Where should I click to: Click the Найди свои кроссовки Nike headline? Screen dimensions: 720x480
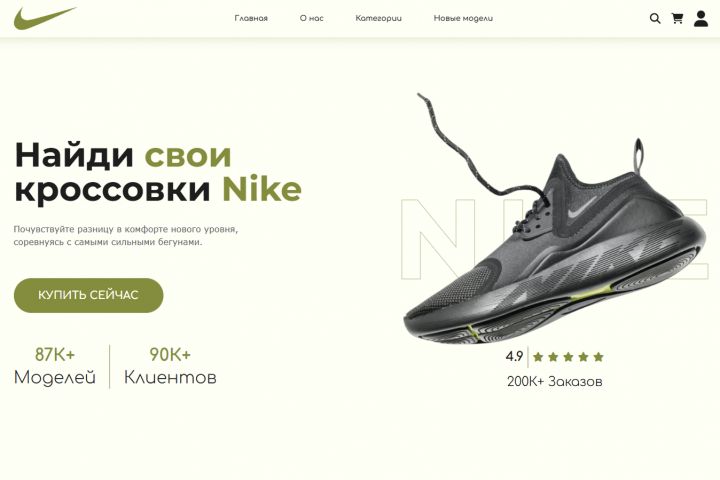click(158, 172)
